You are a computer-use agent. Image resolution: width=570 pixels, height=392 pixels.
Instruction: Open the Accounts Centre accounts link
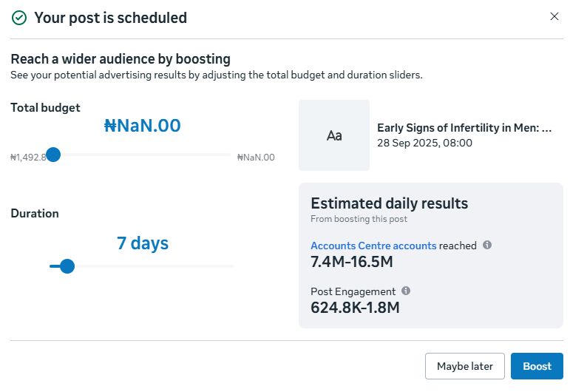(373, 246)
